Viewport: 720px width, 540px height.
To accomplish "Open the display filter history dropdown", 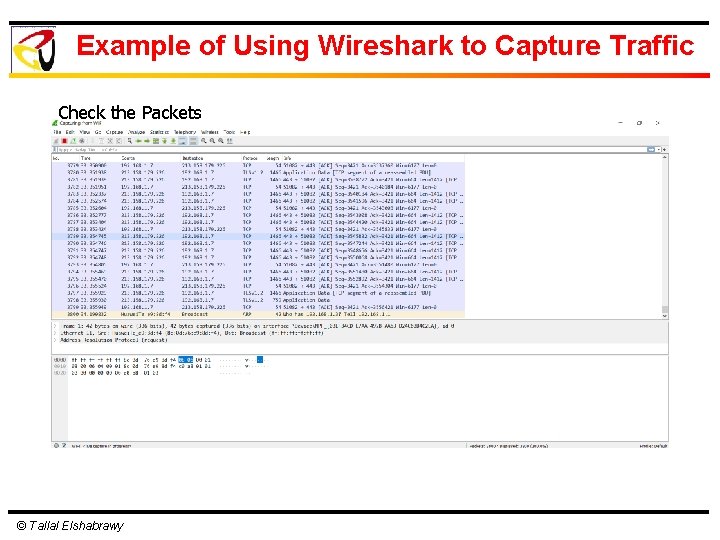I will click(x=658, y=150).
